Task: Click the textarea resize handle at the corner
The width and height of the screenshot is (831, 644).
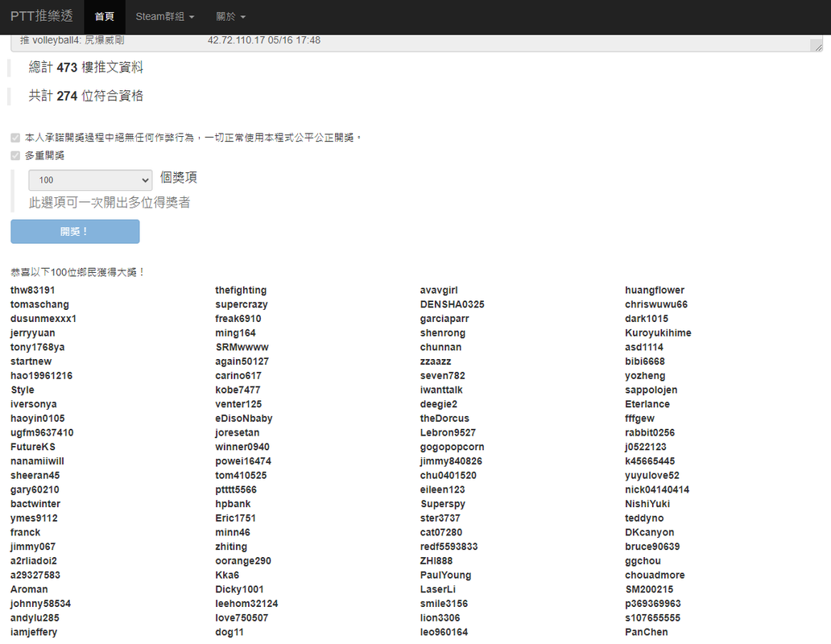Action: [818, 47]
